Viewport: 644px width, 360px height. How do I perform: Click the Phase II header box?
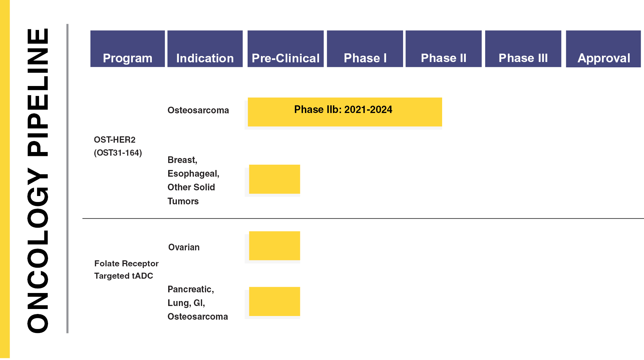pyautogui.click(x=443, y=49)
